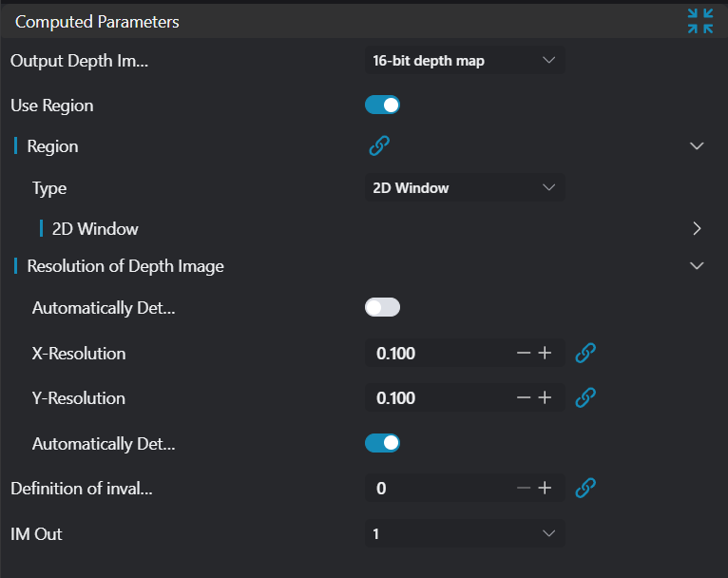Click the collapse panel icon in Computed Parameters header
The height and width of the screenshot is (578, 728).
(699, 21)
